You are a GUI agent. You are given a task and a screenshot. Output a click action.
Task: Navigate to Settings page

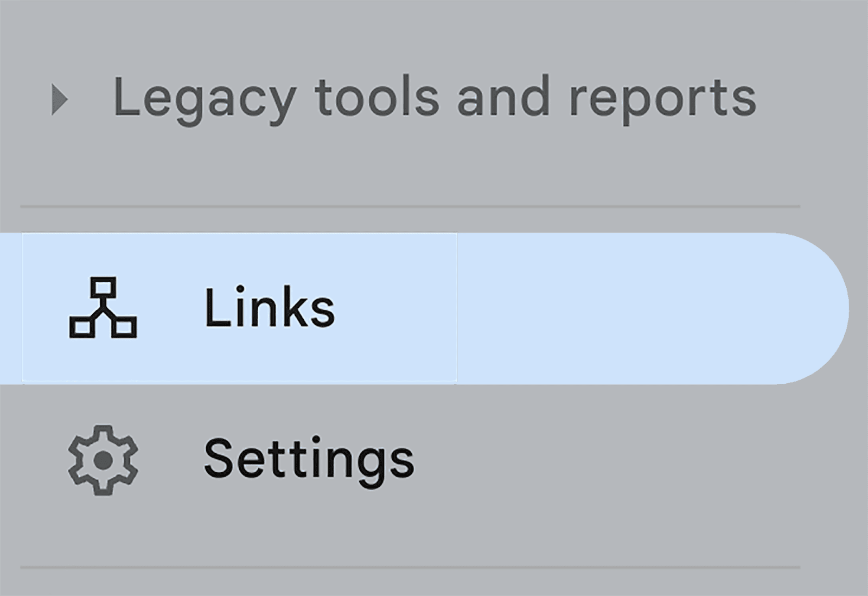coord(309,460)
